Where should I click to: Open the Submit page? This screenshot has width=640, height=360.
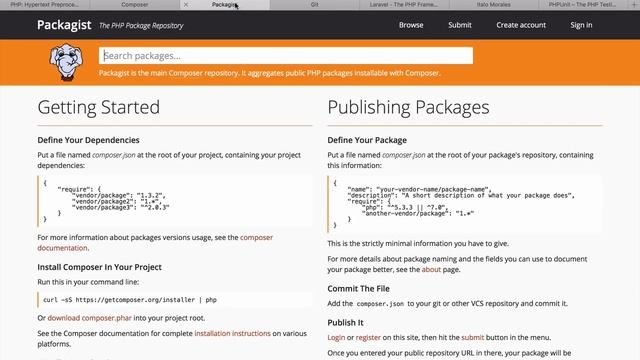[x=460, y=25]
